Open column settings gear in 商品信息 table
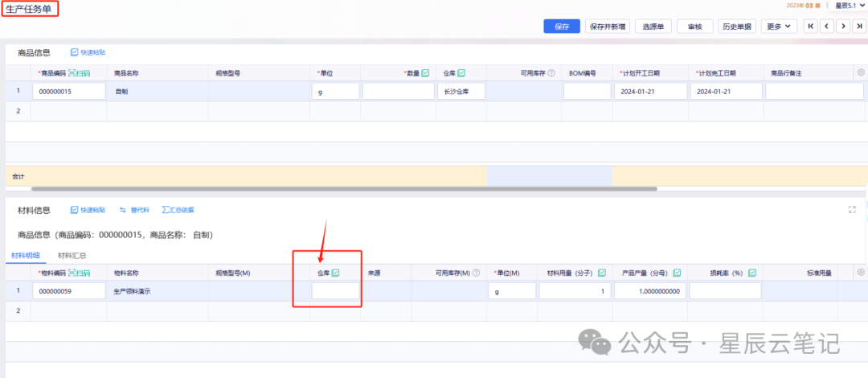Screen dimensions: 868x378 tap(860, 72)
